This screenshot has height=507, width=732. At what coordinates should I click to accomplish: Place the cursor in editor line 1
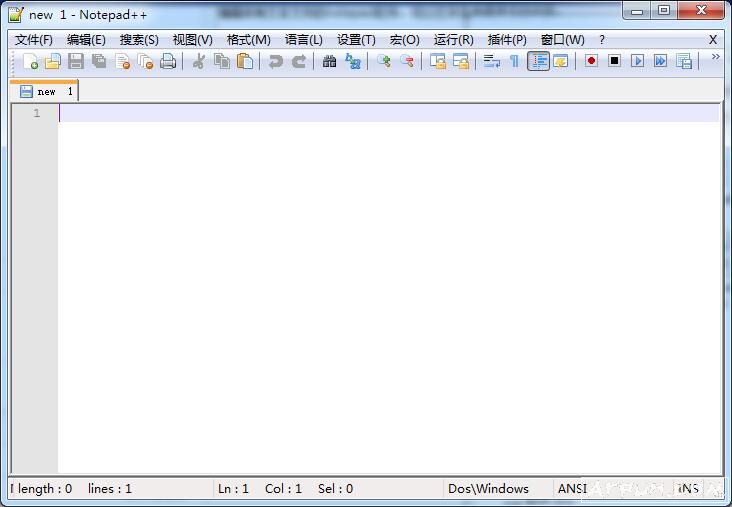pyautogui.click(x=388, y=113)
